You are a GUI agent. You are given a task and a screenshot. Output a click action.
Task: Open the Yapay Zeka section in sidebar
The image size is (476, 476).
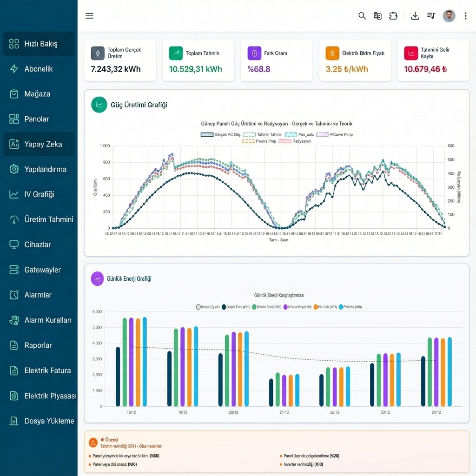40,144
